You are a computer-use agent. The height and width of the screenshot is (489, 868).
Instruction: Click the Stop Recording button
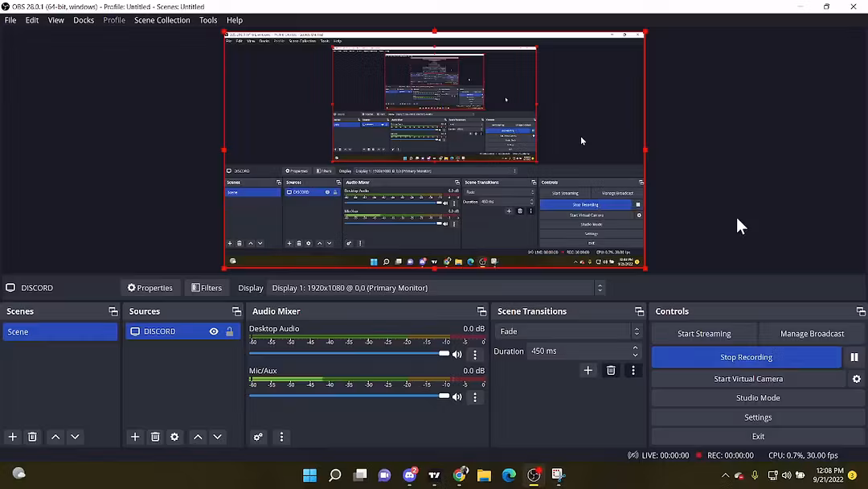pyautogui.click(x=746, y=357)
